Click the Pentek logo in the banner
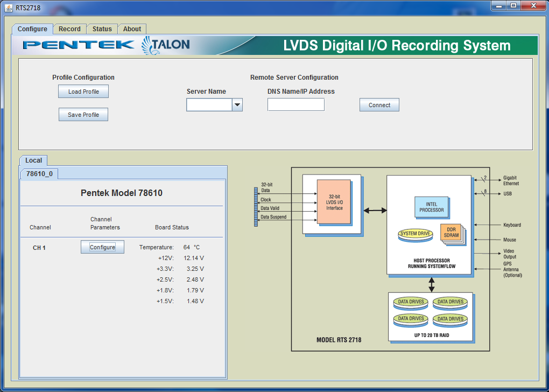This screenshot has width=549, height=392. tap(79, 45)
